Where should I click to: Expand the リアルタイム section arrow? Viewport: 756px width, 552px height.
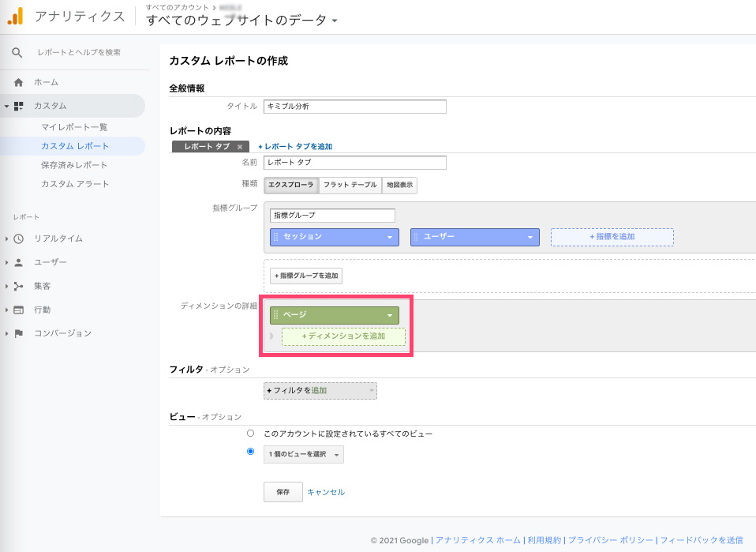[x=6, y=238]
